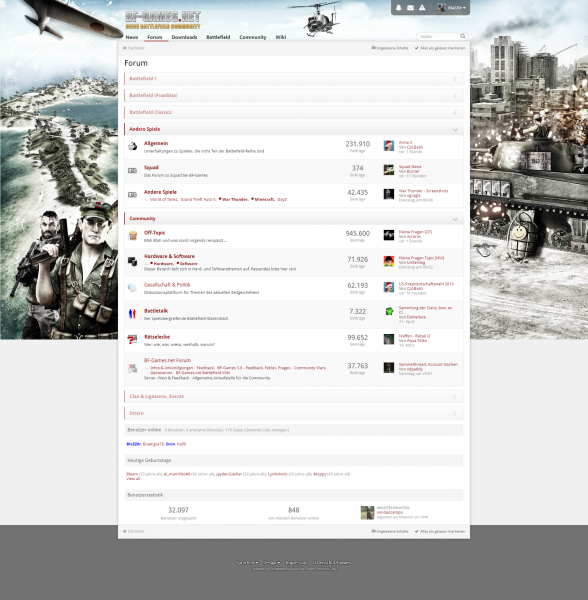Viewport: 588px width, 600px height.
Task: Open the Gesellschaft & Politik forum link
Action: [x=167, y=285]
